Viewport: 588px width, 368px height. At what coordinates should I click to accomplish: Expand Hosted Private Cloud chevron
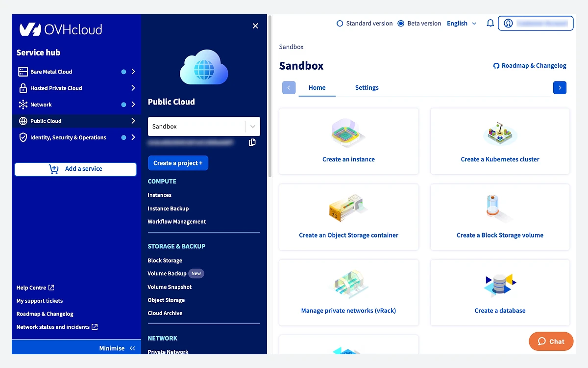133,88
